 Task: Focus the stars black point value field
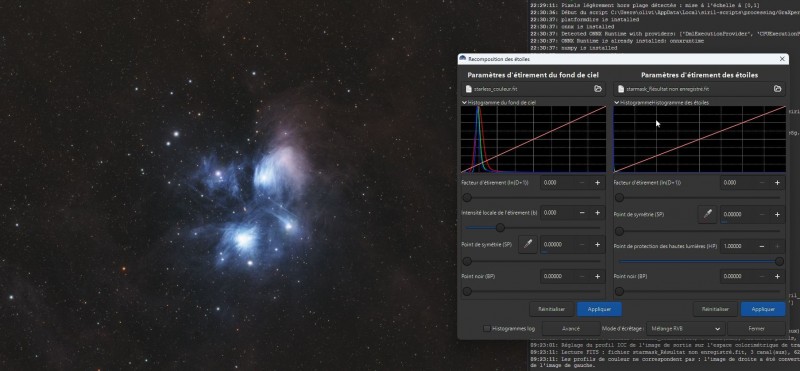(x=737, y=277)
